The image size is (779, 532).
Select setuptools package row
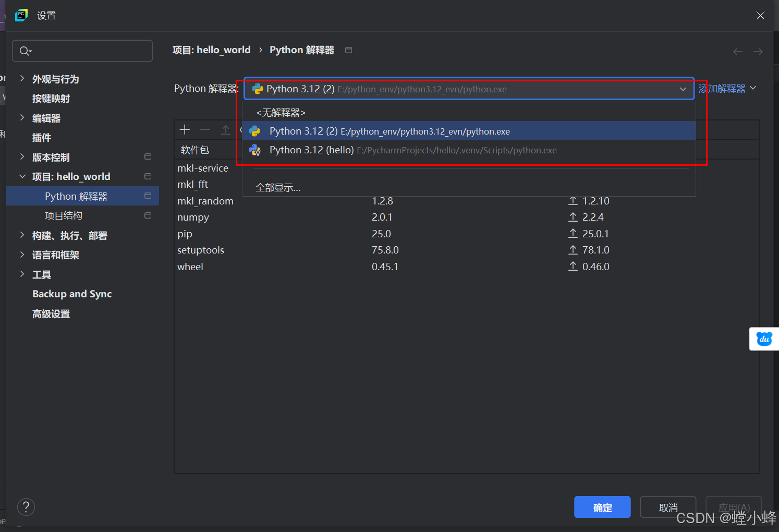467,250
